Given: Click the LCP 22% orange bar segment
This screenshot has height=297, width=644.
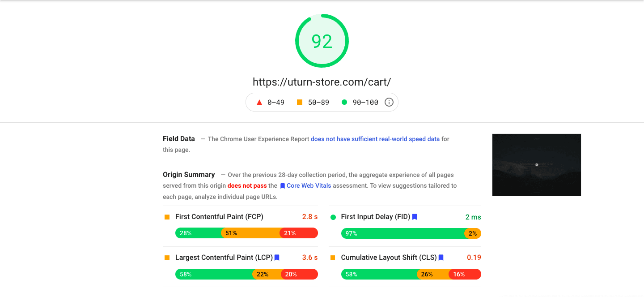Looking at the screenshot, I should (x=267, y=274).
